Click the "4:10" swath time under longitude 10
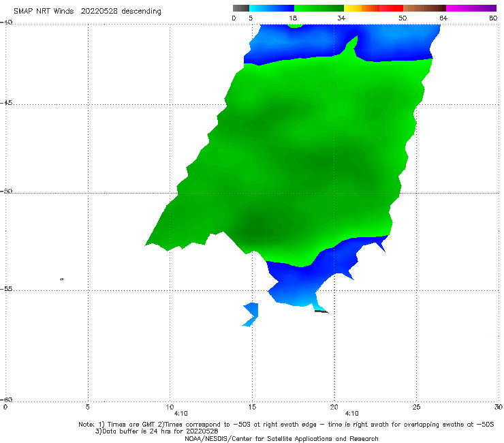 tap(181, 414)
